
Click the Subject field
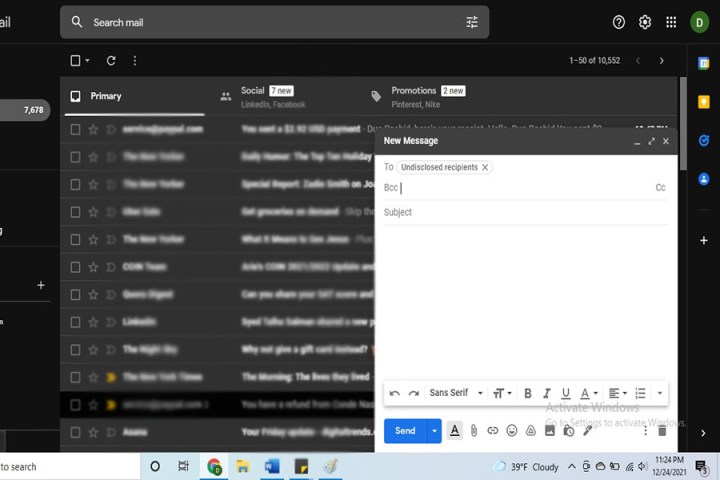526,212
